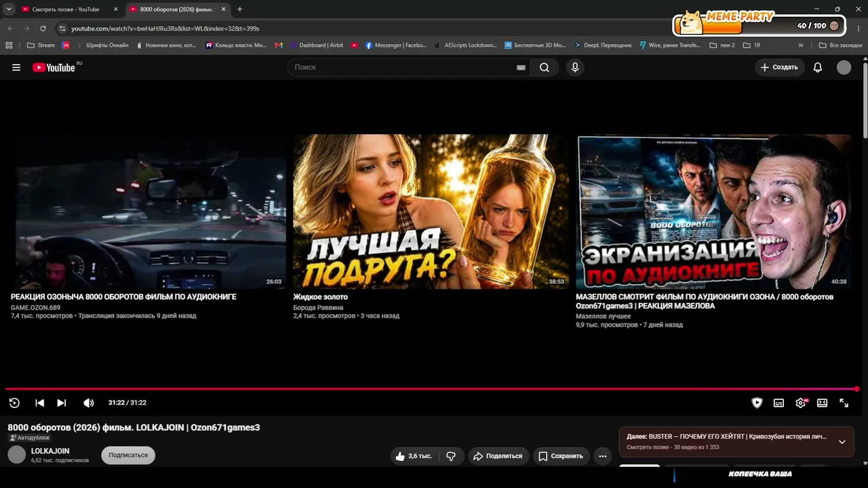The height and width of the screenshot is (488, 868).
Task: Enter fullscreen mode
Action: pos(844,403)
